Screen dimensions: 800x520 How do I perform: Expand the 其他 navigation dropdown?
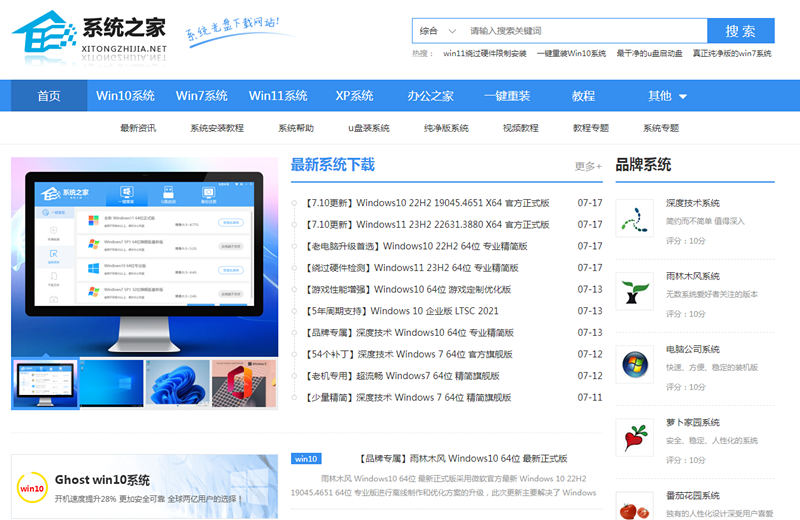tap(667, 96)
